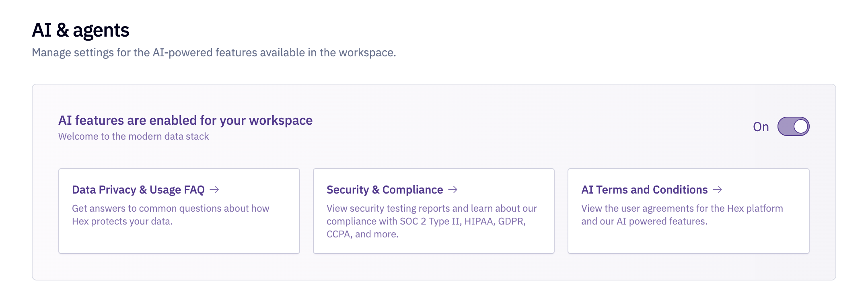This screenshot has width=868, height=301.
Task: Click the arrow icon beside Security & Compliance
Action: point(453,190)
